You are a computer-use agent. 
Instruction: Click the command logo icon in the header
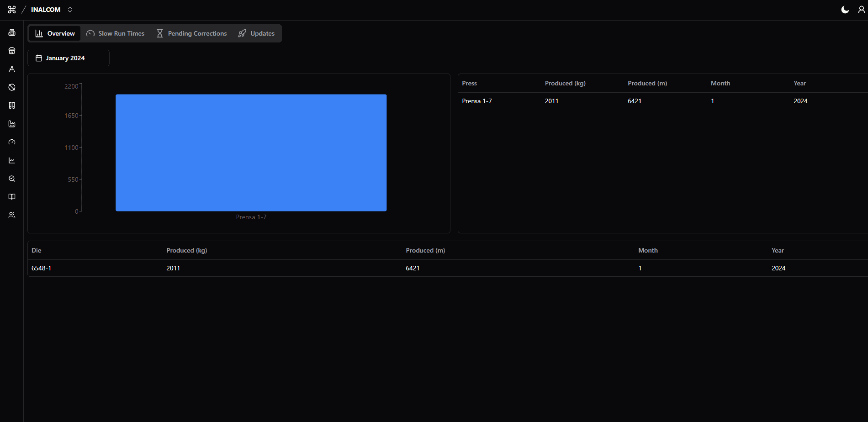click(12, 10)
